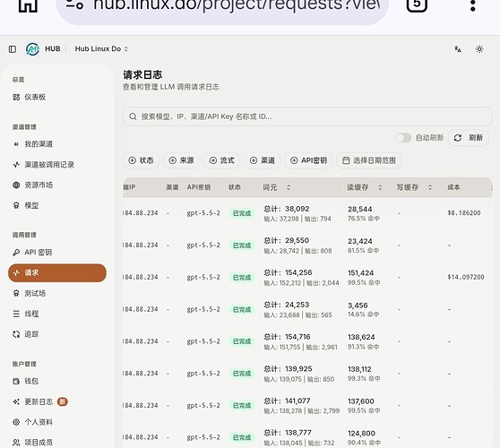The image size is (500, 448).
Task: Sort by the 读缓存 column
Action: (365, 187)
